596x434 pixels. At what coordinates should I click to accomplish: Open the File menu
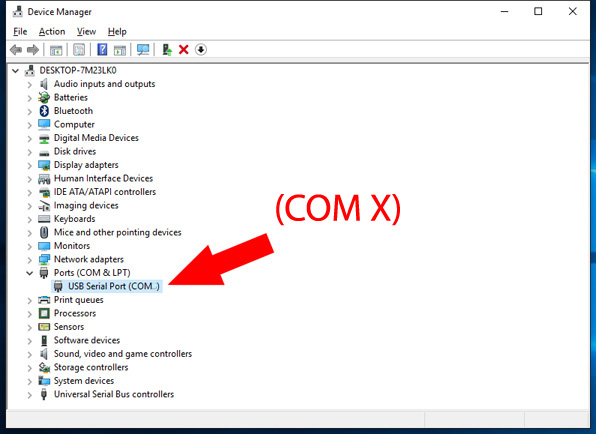pyautogui.click(x=20, y=32)
